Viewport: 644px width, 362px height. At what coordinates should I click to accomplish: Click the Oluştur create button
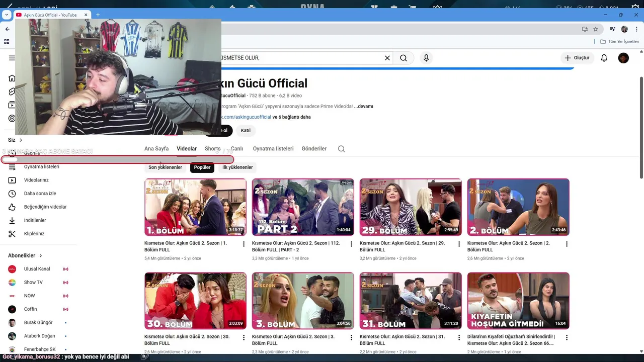click(x=577, y=58)
